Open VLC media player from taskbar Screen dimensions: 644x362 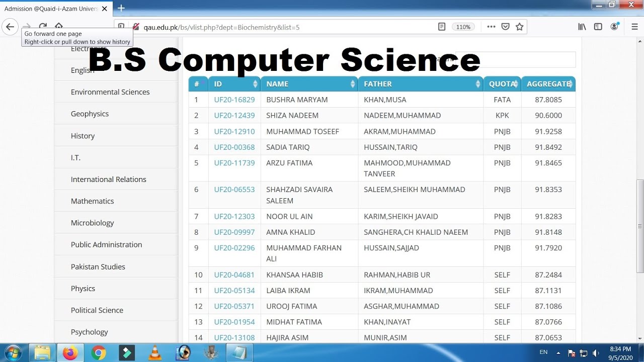pos(155,353)
